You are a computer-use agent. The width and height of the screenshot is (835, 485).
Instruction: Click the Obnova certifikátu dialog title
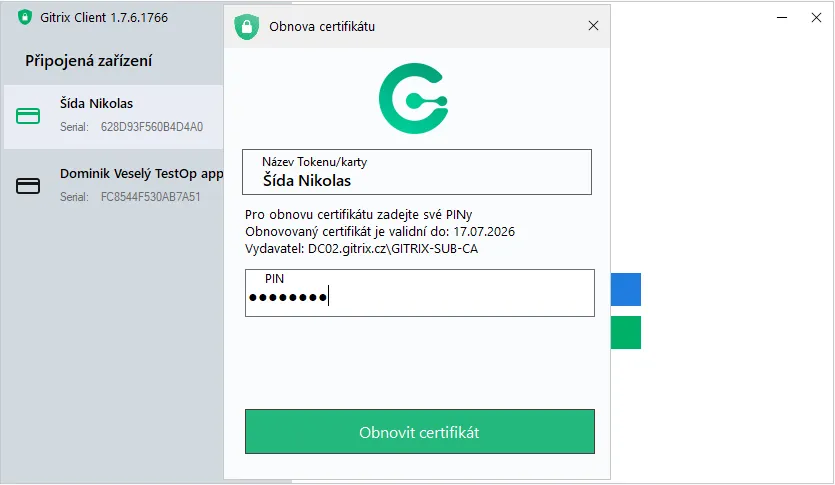coord(322,26)
